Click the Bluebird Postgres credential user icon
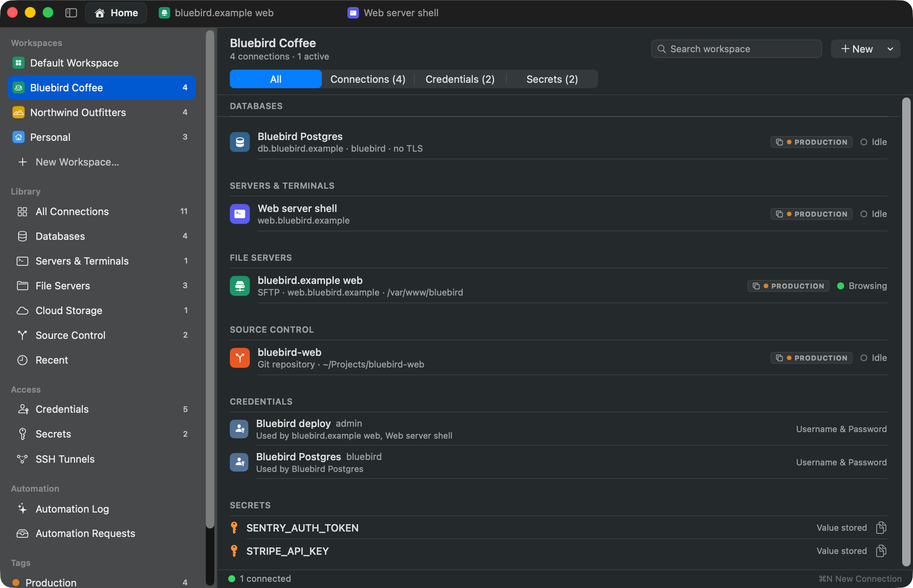Viewport: 913px width, 588px height. coord(239,462)
